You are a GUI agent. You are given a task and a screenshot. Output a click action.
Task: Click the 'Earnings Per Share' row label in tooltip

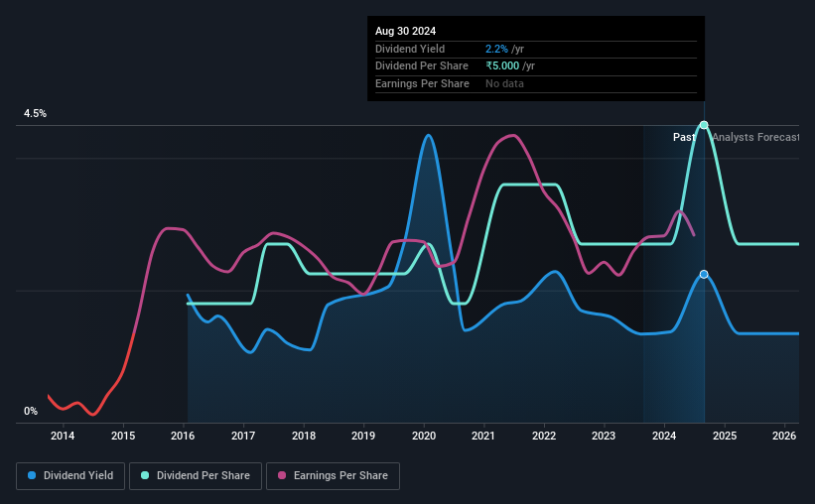coord(422,83)
